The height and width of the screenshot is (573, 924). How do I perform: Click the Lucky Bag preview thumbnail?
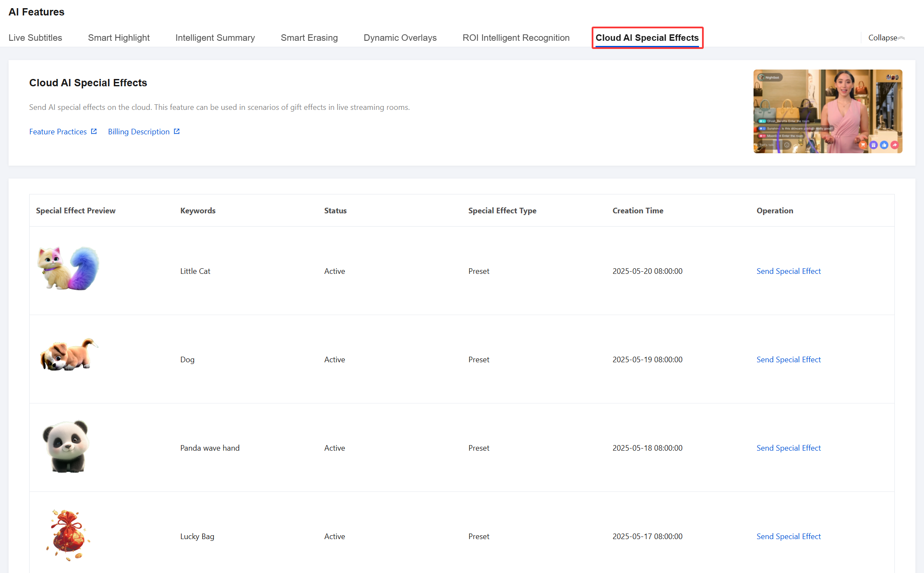pyautogui.click(x=68, y=535)
